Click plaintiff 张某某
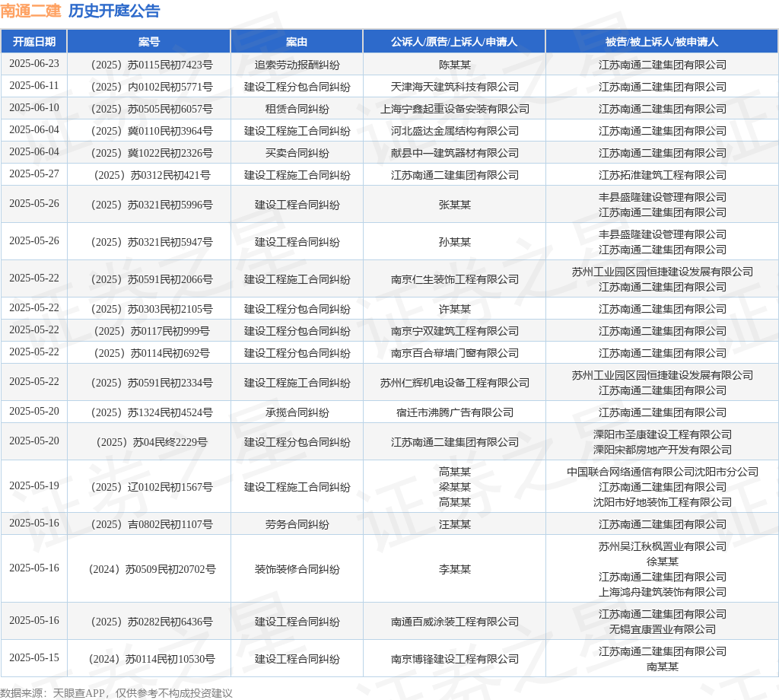 455,205
